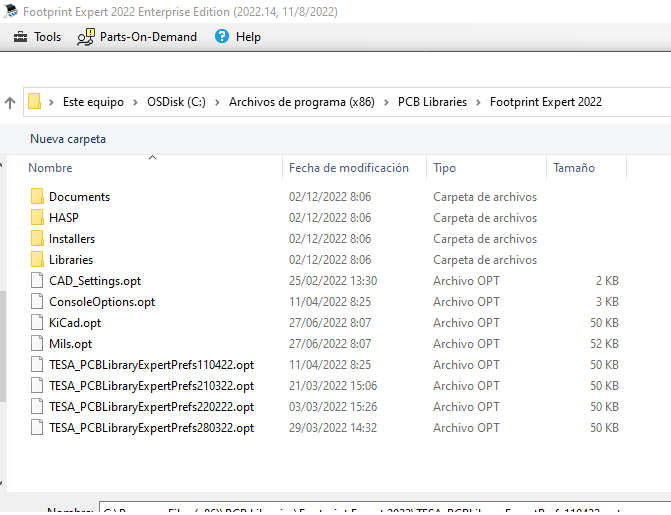Click the Nueva carpeta button
This screenshot has height=515, width=671.
coord(68,139)
